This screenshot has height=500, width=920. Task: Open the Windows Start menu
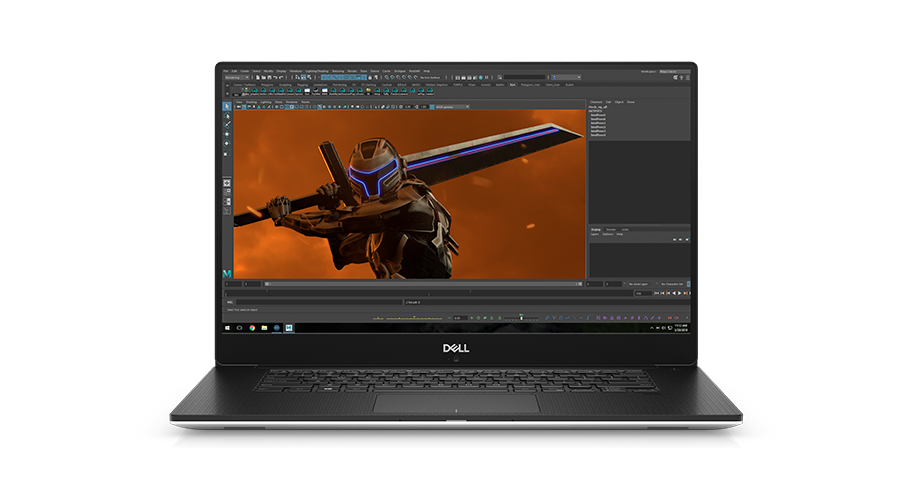click(x=227, y=328)
